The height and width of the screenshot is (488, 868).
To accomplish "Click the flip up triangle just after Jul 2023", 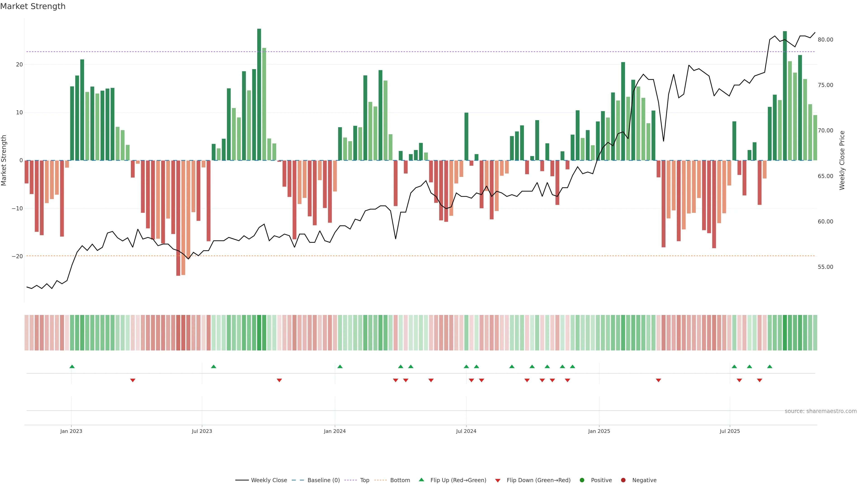I will pos(213,366).
